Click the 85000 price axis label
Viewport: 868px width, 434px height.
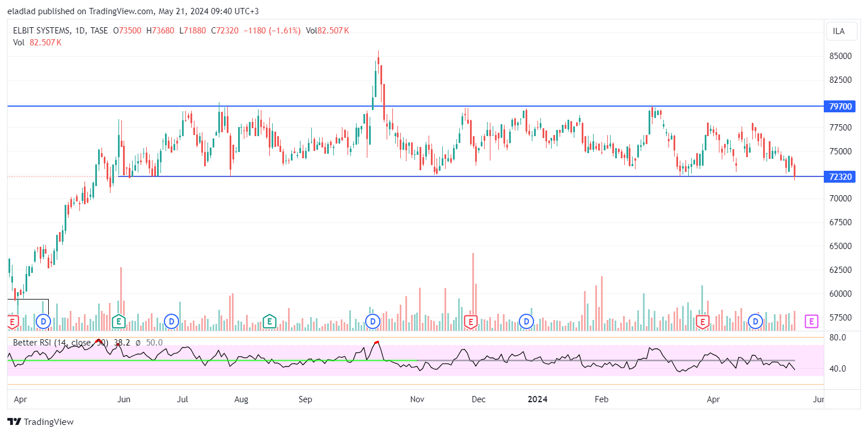(x=840, y=56)
